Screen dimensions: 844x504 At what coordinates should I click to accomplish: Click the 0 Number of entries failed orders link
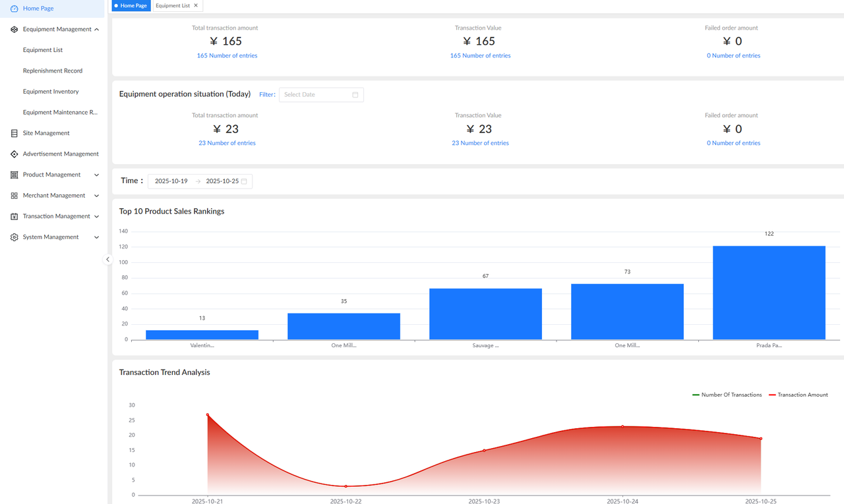tap(733, 55)
